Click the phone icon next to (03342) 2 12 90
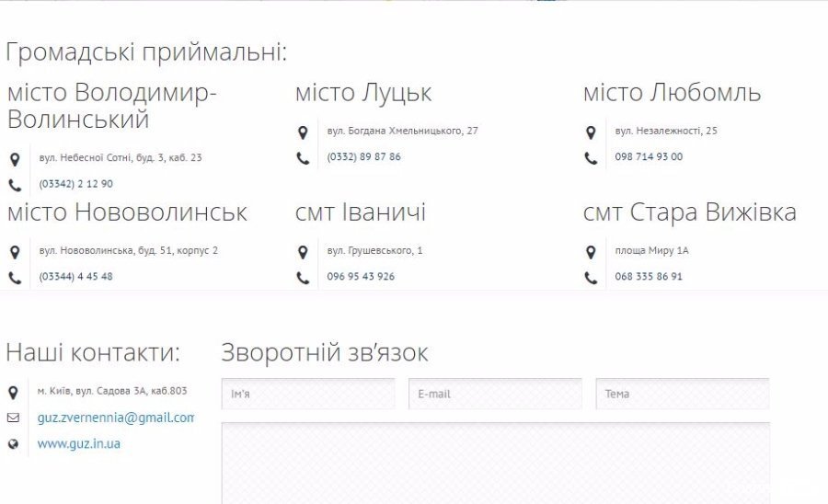 pos(15,185)
